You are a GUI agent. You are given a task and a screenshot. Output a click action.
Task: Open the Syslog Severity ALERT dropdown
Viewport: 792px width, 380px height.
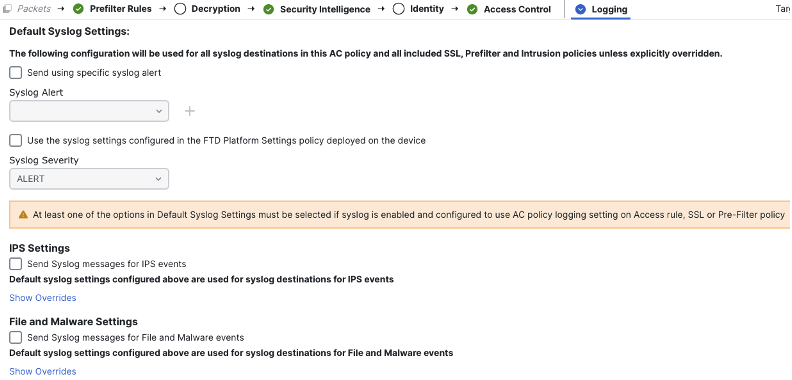[x=89, y=179]
